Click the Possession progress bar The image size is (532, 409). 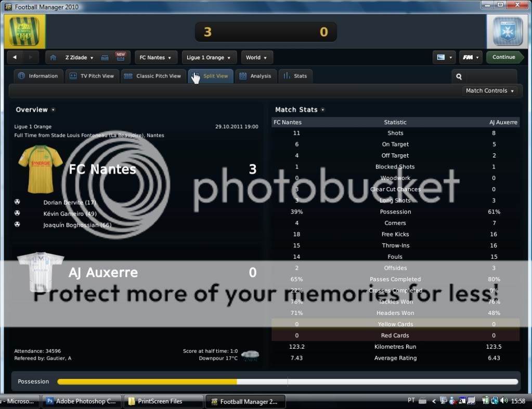[287, 382]
